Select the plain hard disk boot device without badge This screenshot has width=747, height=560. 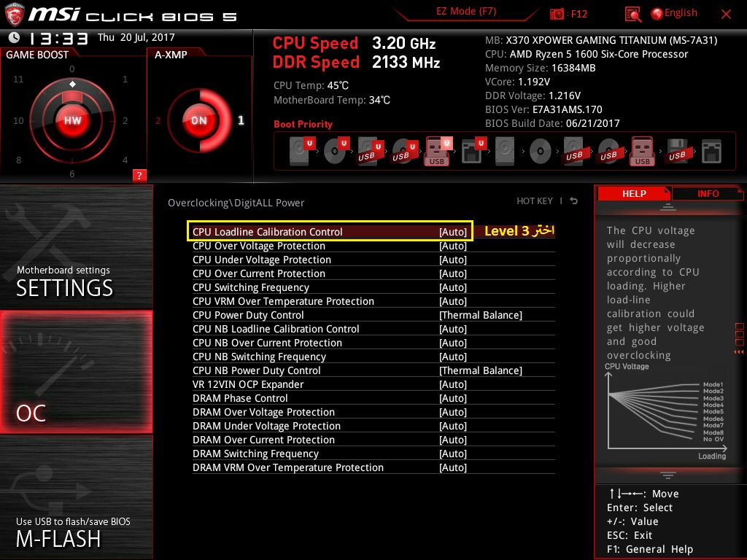point(505,151)
